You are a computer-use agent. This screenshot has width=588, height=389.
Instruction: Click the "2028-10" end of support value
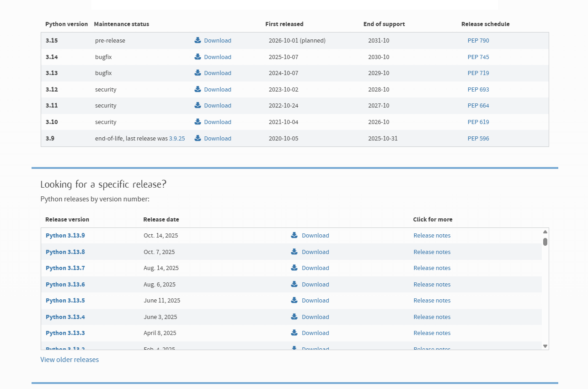(x=379, y=90)
